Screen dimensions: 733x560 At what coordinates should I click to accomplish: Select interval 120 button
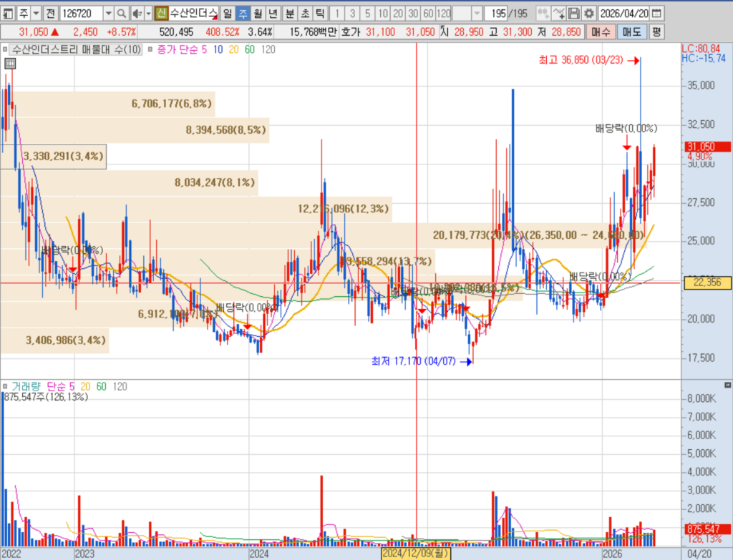tap(444, 13)
